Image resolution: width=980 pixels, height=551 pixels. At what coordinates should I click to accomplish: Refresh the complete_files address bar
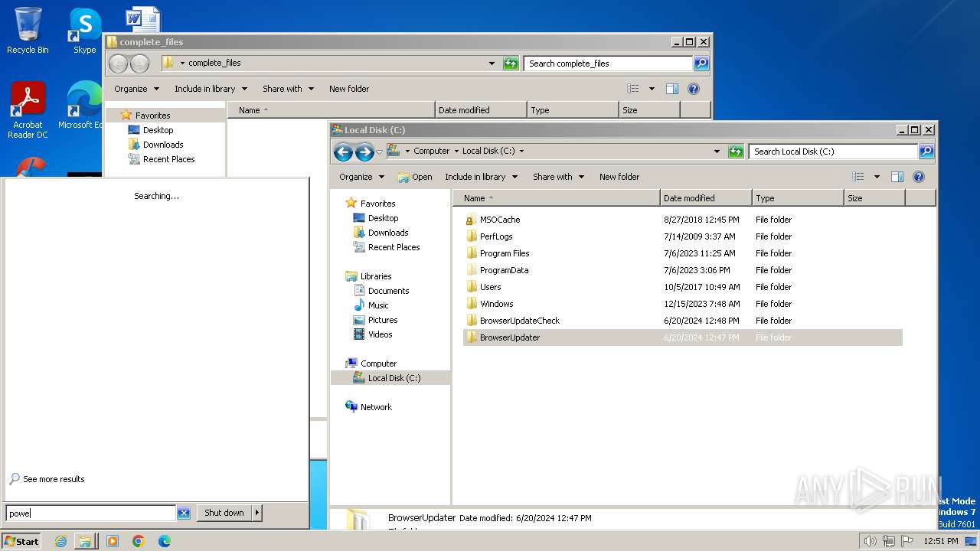[511, 64]
